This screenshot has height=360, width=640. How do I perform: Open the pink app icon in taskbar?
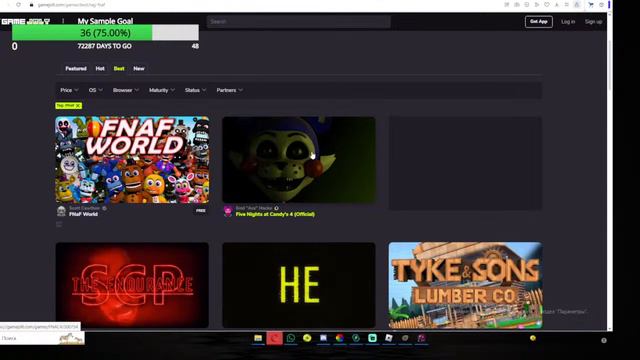click(421, 338)
